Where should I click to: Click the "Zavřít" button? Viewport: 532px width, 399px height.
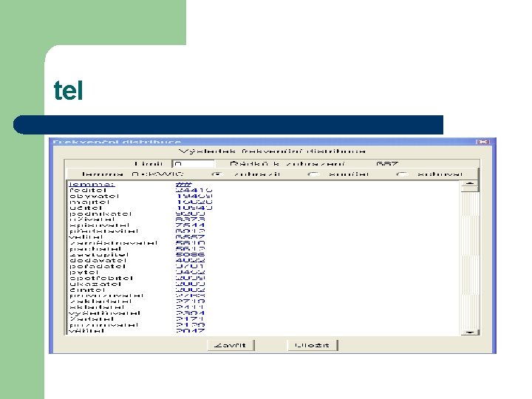[231, 345]
